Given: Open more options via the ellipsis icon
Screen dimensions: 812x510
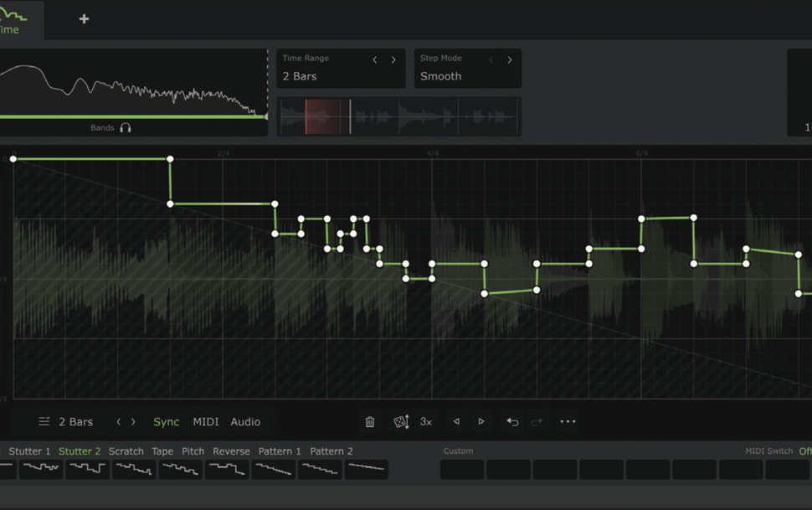Looking at the screenshot, I should click(x=568, y=421).
